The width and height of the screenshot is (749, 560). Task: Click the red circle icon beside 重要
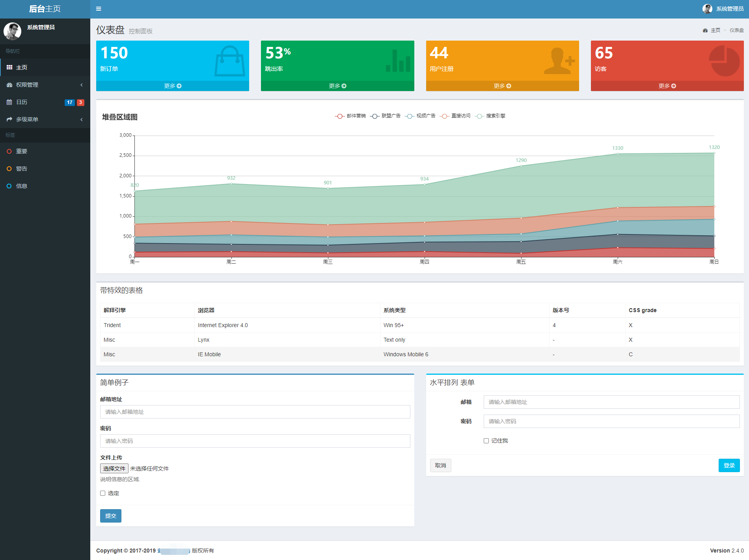pyautogui.click(x=9, y=151)
